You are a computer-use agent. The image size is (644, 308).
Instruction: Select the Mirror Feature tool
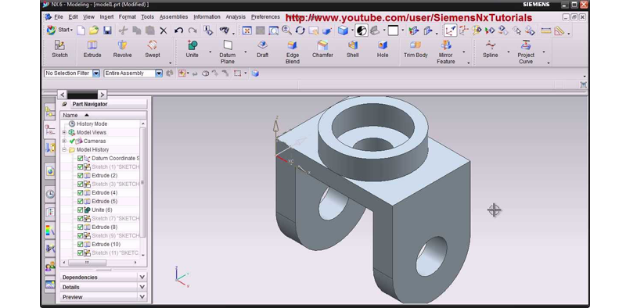coord(445,52)
